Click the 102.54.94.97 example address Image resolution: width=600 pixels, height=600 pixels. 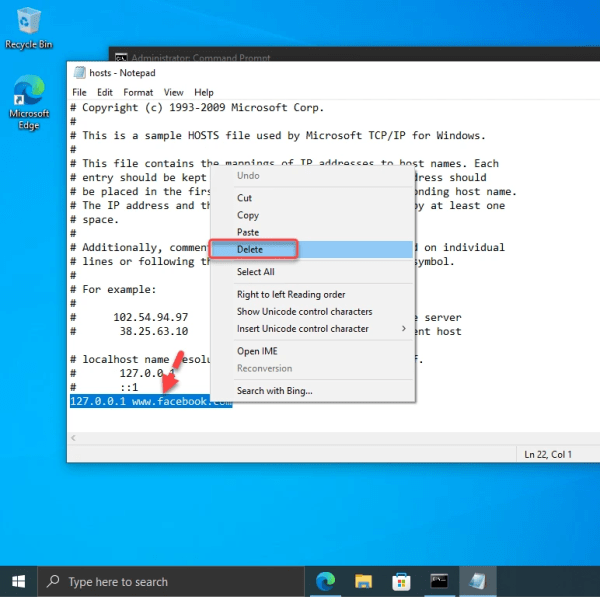pos(151,317)
